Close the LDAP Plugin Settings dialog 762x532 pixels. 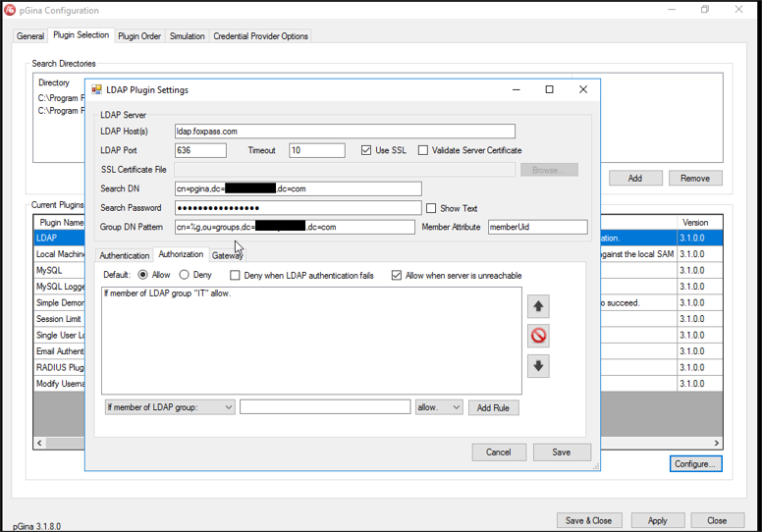click(583, 89)
